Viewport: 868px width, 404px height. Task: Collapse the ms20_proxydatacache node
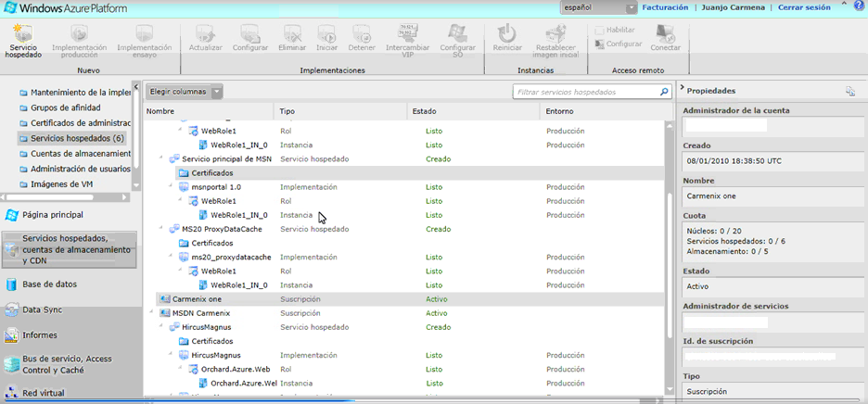pos(172,257)
